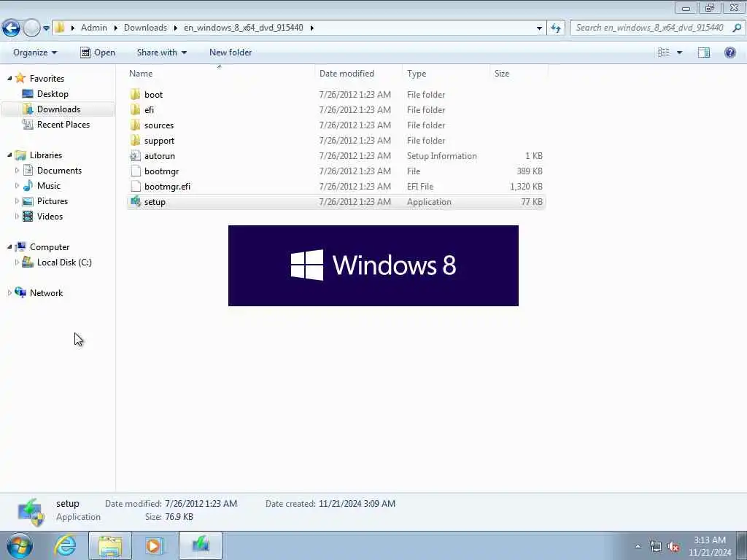Click the Open toolbar button
Image resolution: width=747 pixels, height=560 pixels.
[x=98, y=52]
